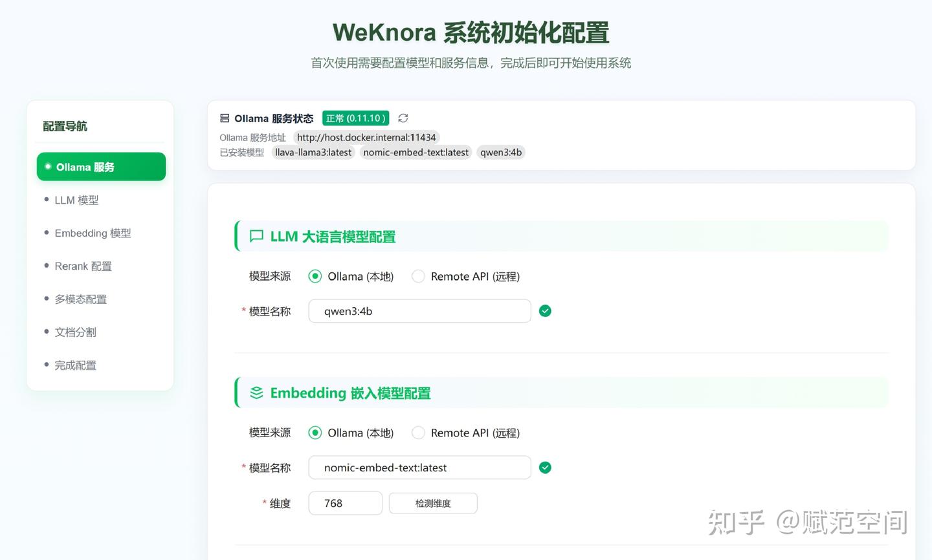Click the 正常 (0.11.10) status badge
The width and height of the screenshot is (932, 560).
(x=355, y=118)
